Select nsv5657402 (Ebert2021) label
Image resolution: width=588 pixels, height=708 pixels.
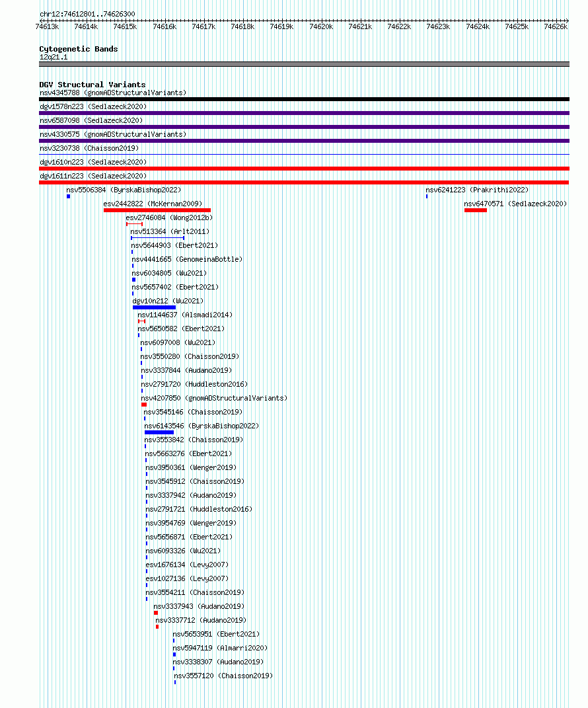[x=175, y=287]
